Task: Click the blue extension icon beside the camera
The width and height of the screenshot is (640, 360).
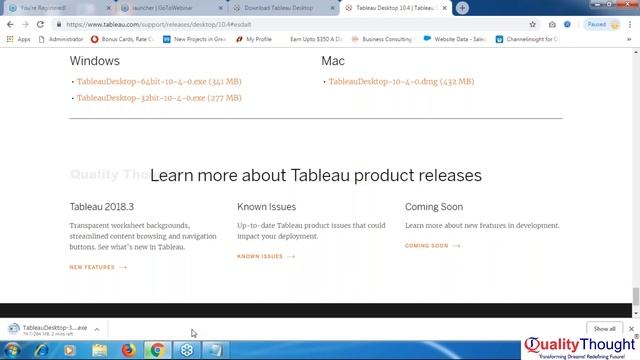Action: click(567, 24)
